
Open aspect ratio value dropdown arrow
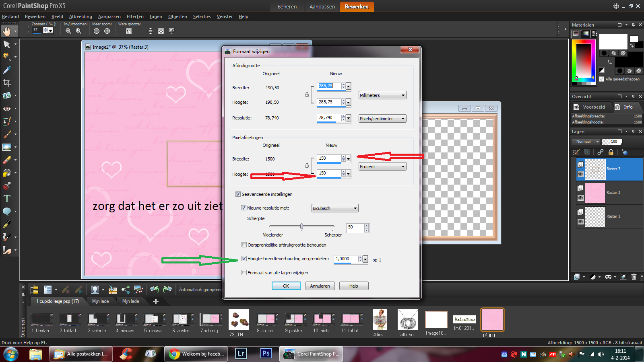coord(365,259)
